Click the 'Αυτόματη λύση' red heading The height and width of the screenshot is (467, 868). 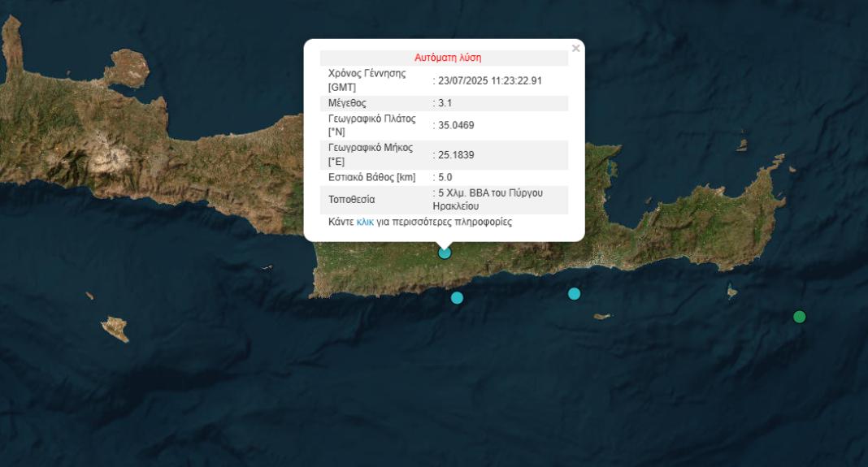click(448, 58)
